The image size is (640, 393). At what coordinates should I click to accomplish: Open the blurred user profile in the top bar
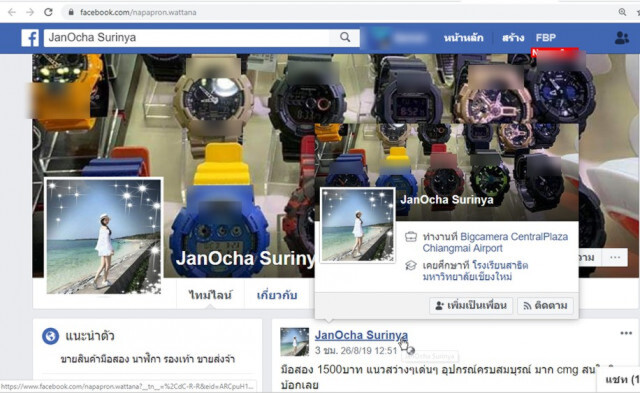tap(398, 38)
